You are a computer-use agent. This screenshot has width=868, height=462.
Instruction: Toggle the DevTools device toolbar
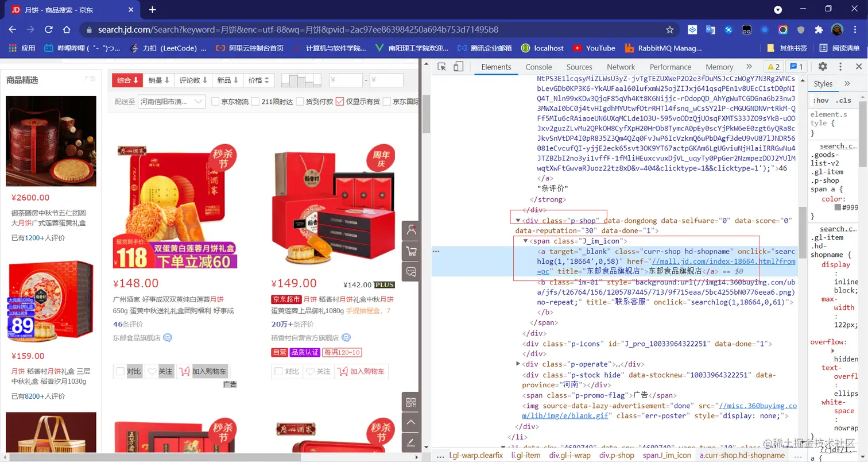458,67
